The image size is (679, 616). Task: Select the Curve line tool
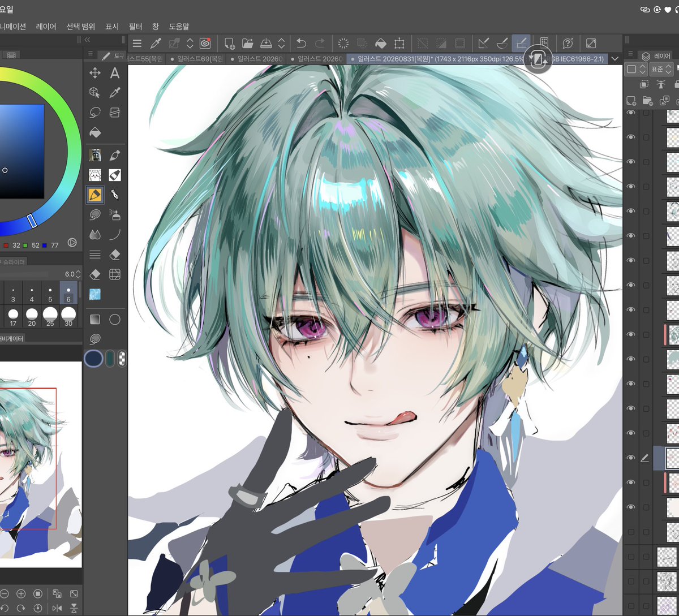tap(115, 234)
